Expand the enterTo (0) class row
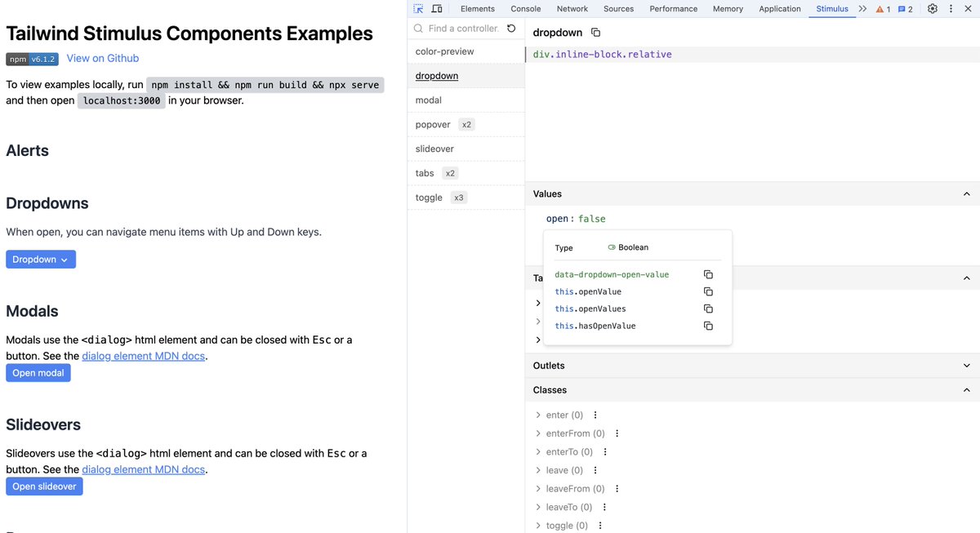This screenshot has height=533, width=980. [538, 451]
